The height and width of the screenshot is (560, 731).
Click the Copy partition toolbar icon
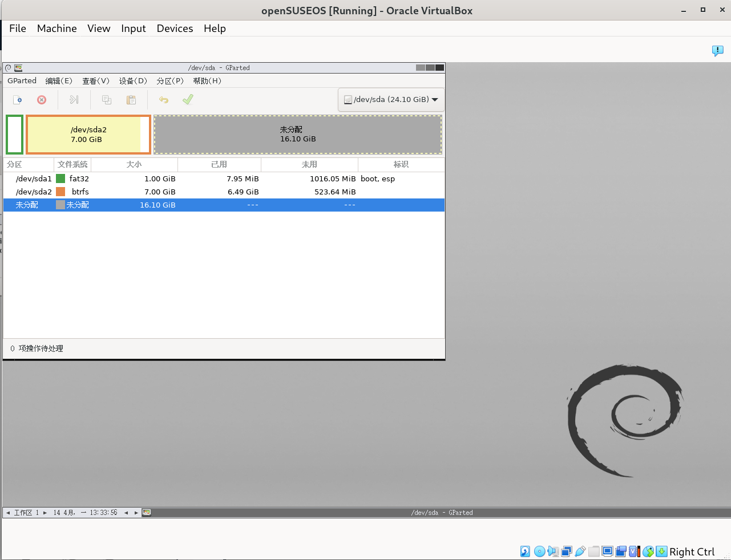point(107,100)
